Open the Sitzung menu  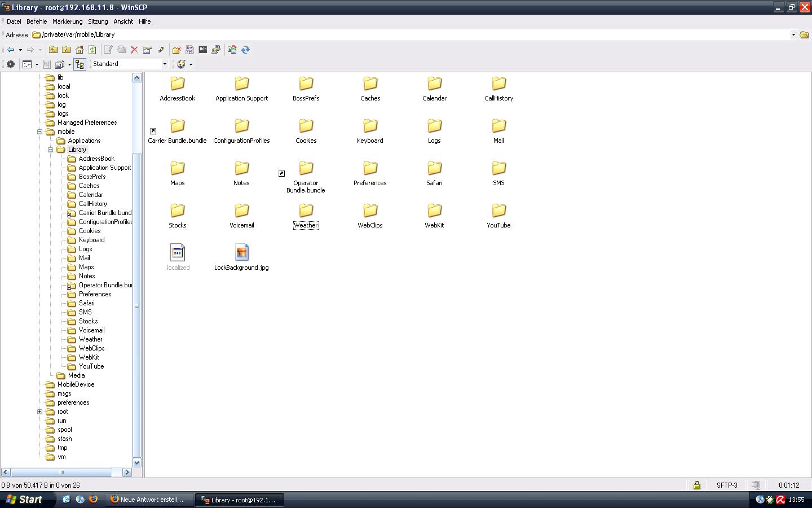pyautogui.click(x=98, y=21)
